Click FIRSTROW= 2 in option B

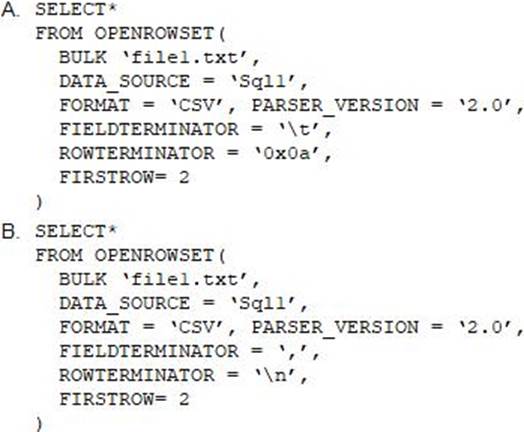[x=124, y=399]
